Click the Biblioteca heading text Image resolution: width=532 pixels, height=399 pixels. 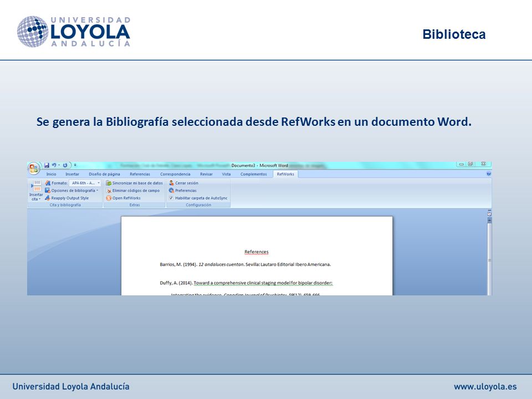click(x=454, y=34)
